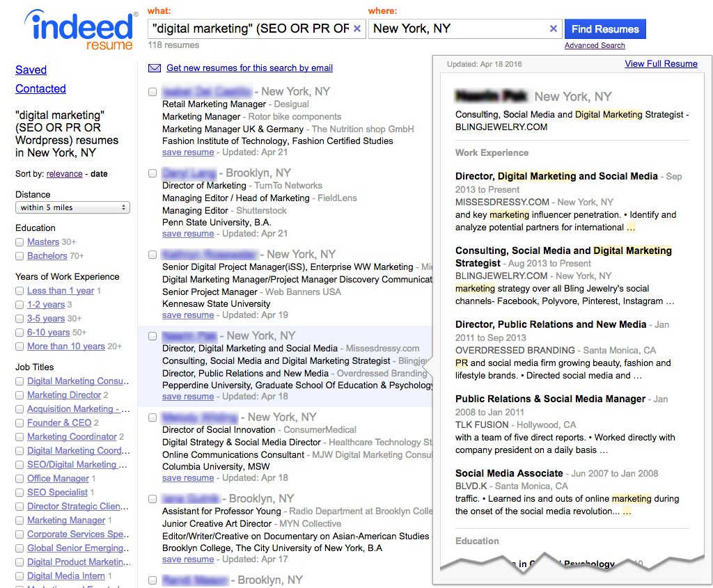Viewport: 713px width, 588px height.
Task: Check the Marketing Director job title box
Action: coord(19,395)
